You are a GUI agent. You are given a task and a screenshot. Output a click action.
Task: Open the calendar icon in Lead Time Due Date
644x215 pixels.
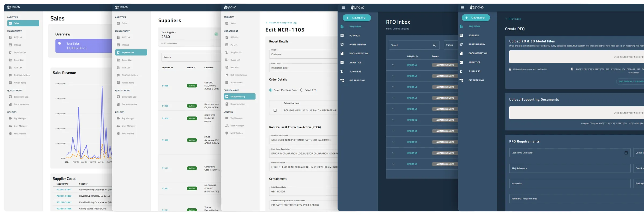coord(626,153)
